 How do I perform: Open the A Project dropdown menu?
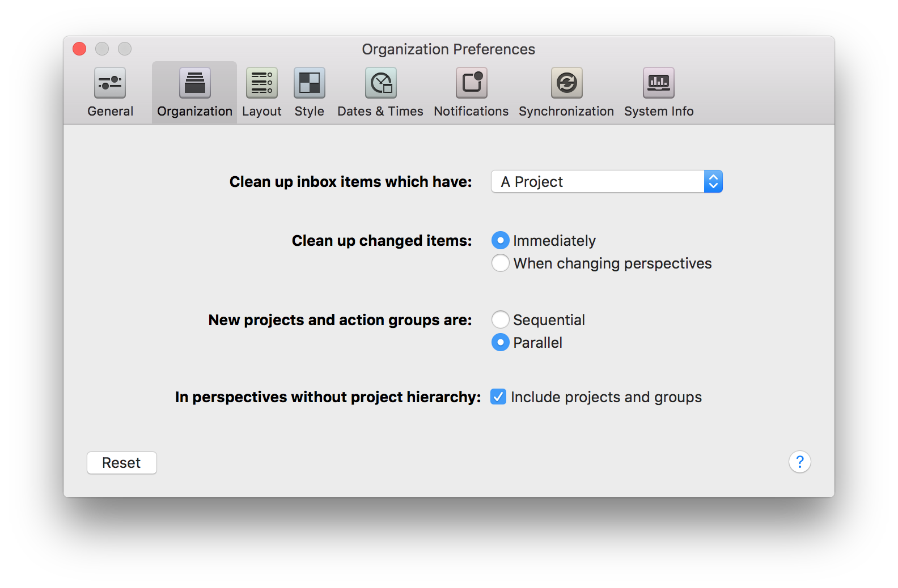coord(607,181)
